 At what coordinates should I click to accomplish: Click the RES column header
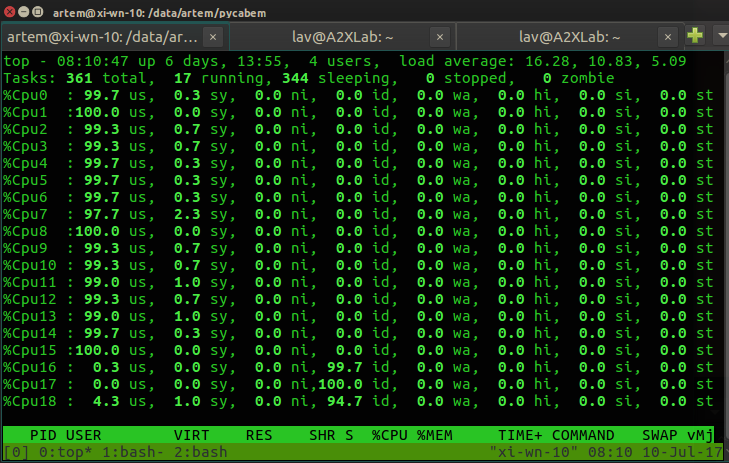[259, 436]
